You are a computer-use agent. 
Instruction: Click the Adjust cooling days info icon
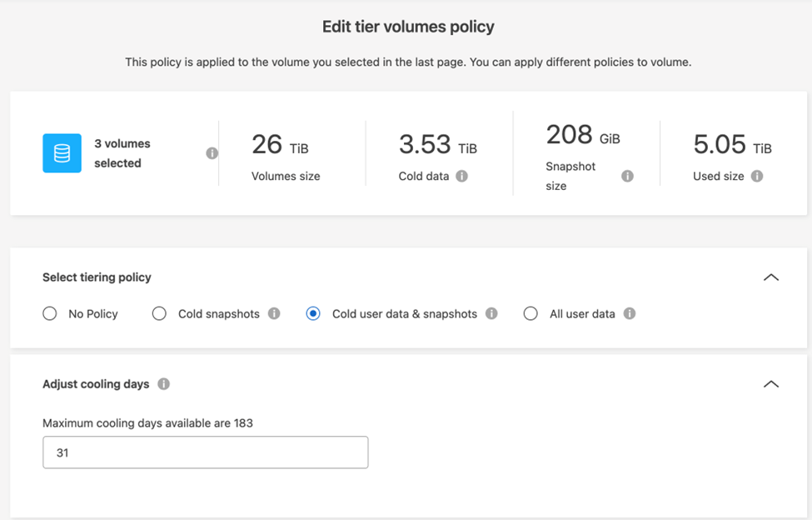click(164, 384)
